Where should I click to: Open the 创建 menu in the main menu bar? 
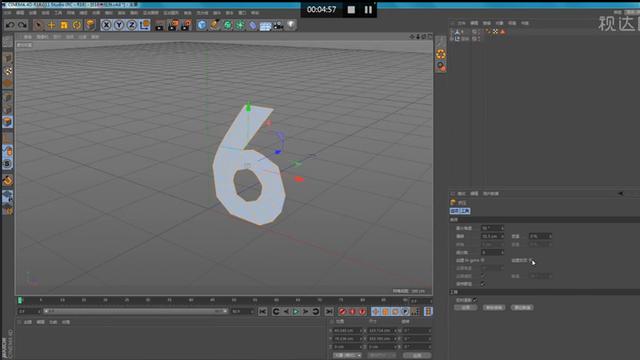point(33,13)
